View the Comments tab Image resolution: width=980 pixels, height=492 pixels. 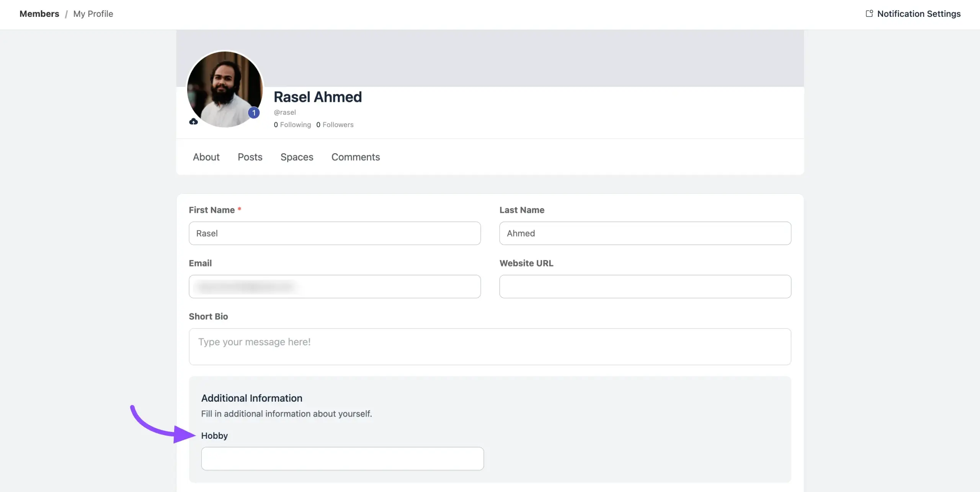pyautogui.click(x=355, y=157)
